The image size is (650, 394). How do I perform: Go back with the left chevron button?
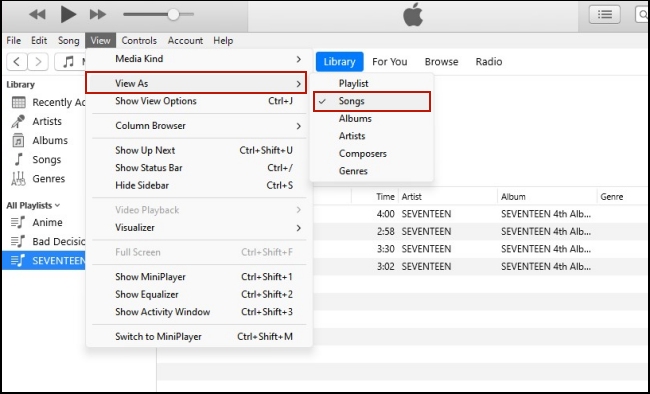(x=17, y=62)
